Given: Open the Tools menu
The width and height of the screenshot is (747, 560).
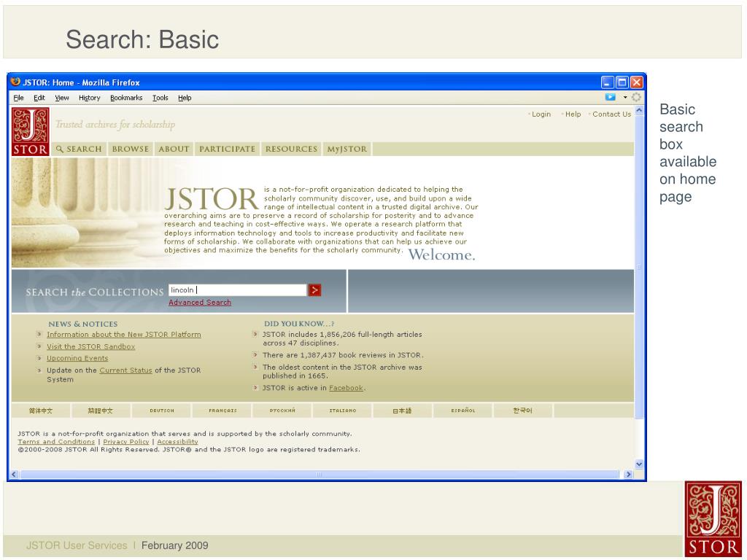Looking at the screenshot, I should coord(160,98).
